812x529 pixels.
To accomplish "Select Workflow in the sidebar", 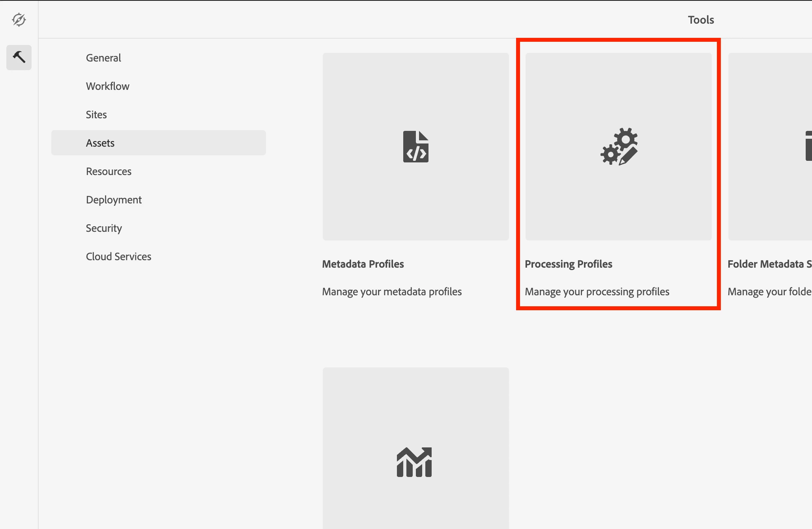I will (107, 86).
